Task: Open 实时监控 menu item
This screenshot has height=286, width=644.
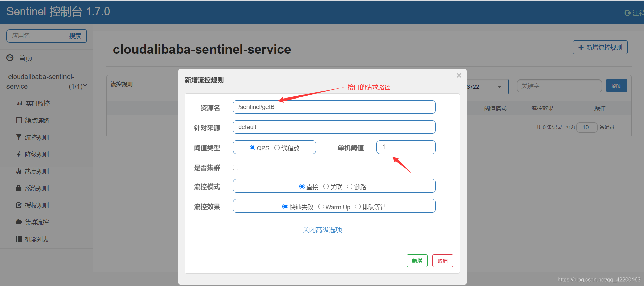Action: [x=37, y=103]
